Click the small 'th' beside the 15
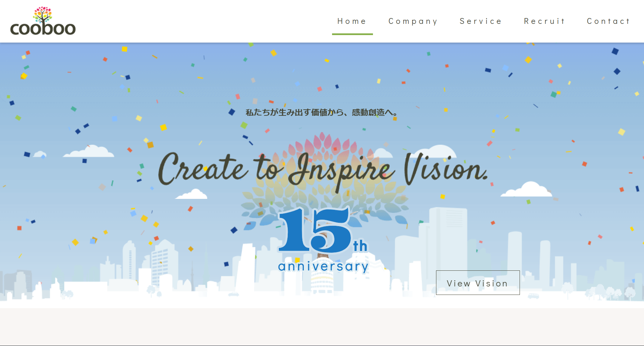 point(360,246)
